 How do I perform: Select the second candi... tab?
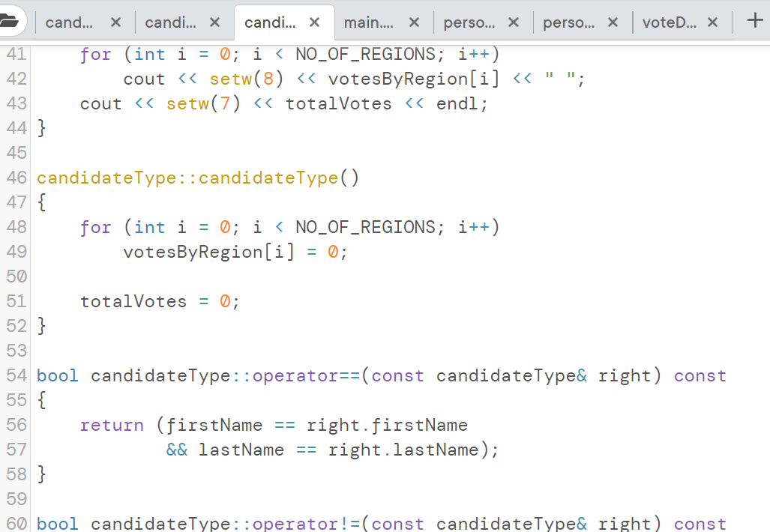click(173, 22)
